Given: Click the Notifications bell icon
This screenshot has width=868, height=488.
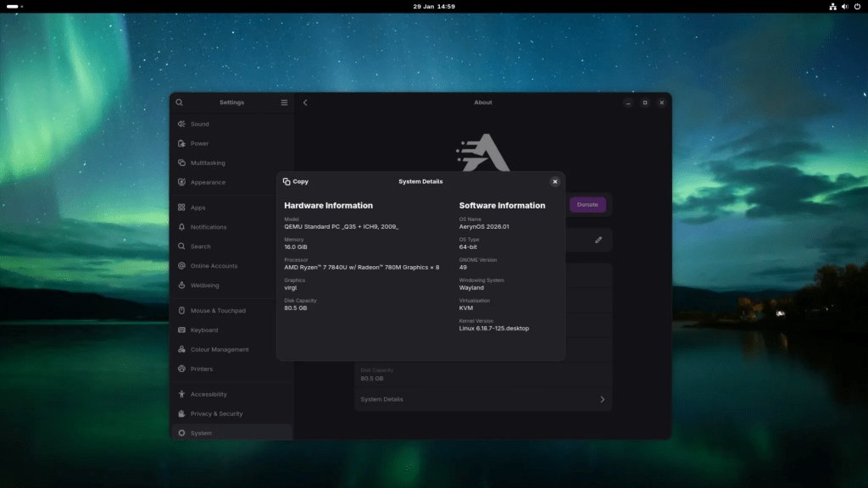Looking at the screenshot, I should click(181, 226).
